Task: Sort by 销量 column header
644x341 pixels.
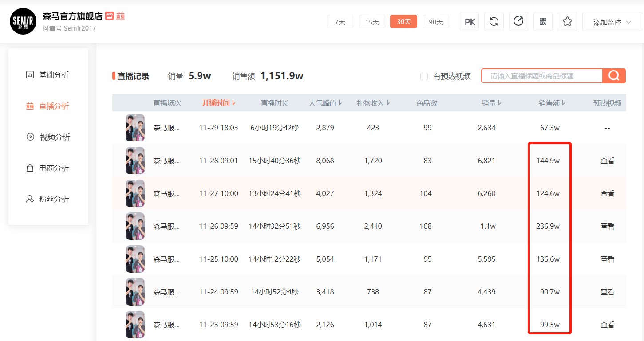Action: 492,103
